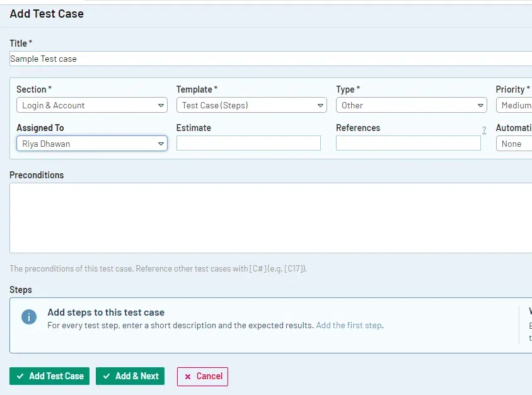Screen dimensions: 532x395
Task: Click the References help question mark
Action: pos(484,130)
